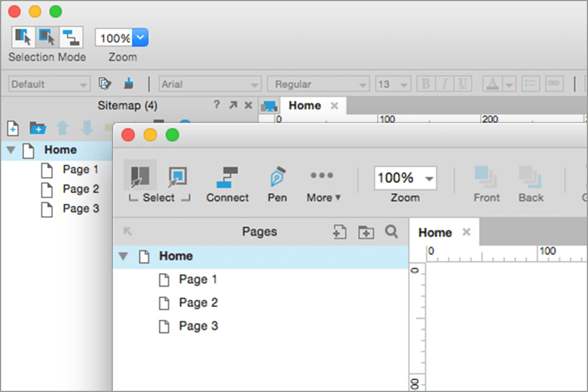Toggle bold text formatting
The image size is (588, 392).
coord(425,84)
